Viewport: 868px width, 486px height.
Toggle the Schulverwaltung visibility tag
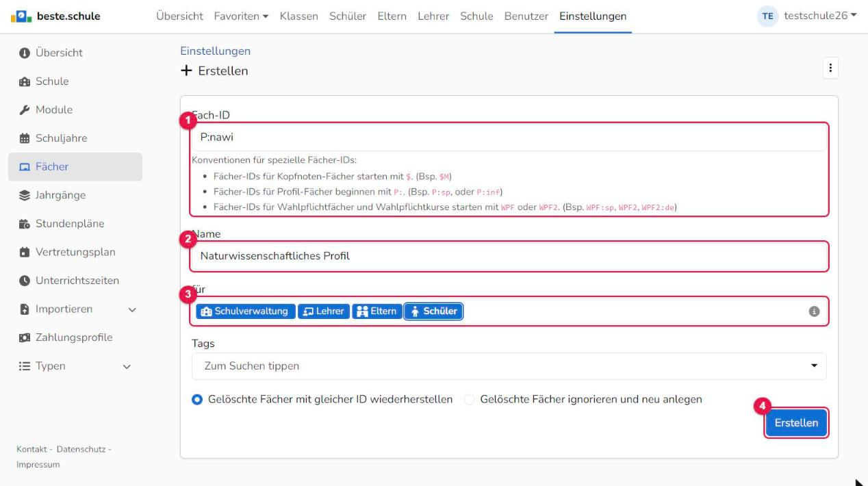coord(246,311)
